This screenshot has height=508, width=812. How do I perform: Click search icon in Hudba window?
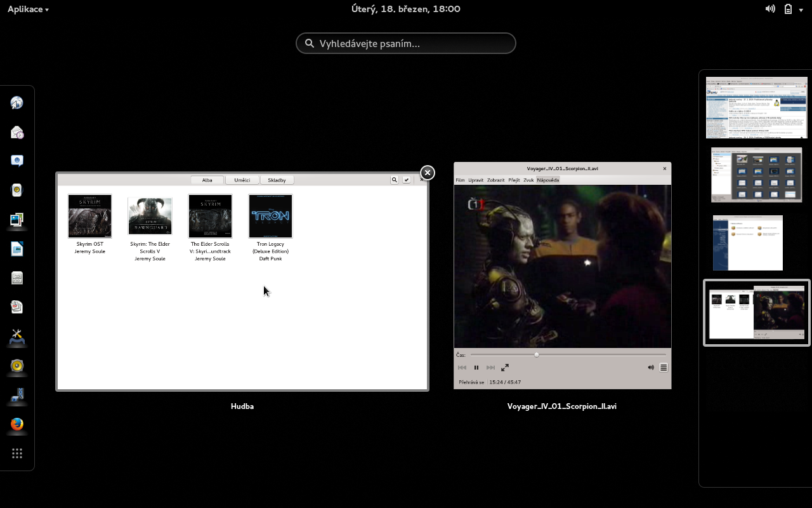coord(394,180)
